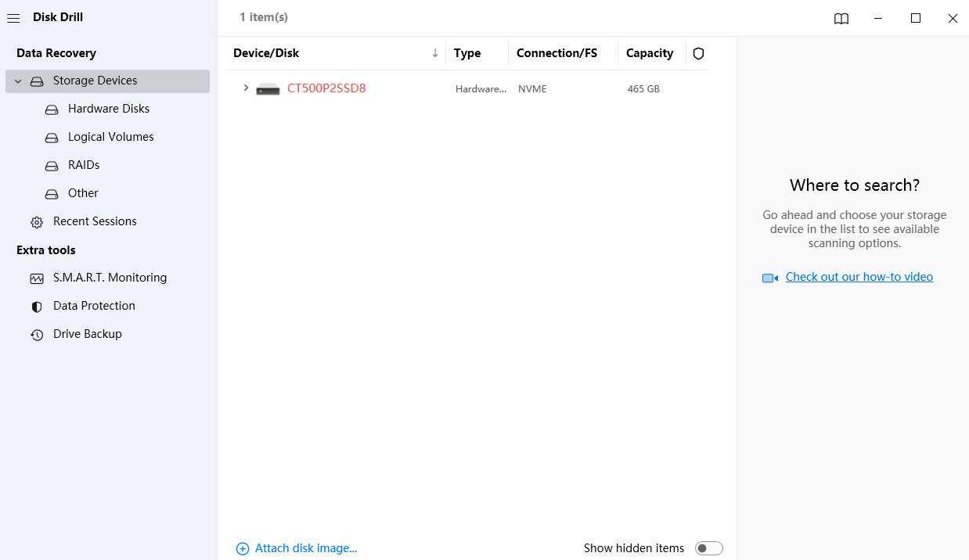Click the Data Protection shield icon in sidebar
This screenshot has width=969, height=560.
click(x=37, y=307)
